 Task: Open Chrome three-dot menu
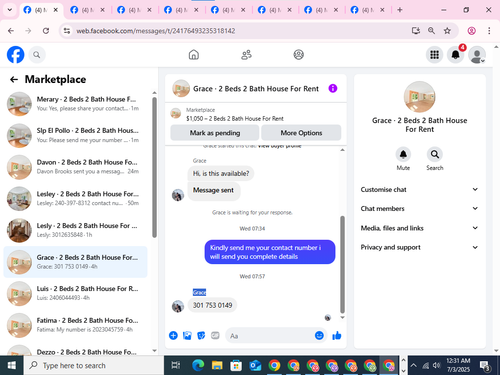click(489, 31)
